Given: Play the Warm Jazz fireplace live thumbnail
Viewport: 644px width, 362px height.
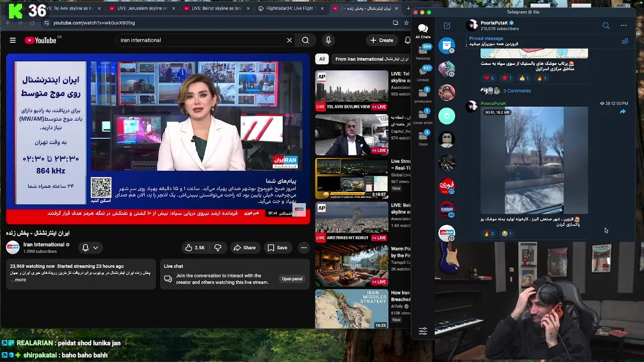Looking at the screenshot, I should point(352,265).
